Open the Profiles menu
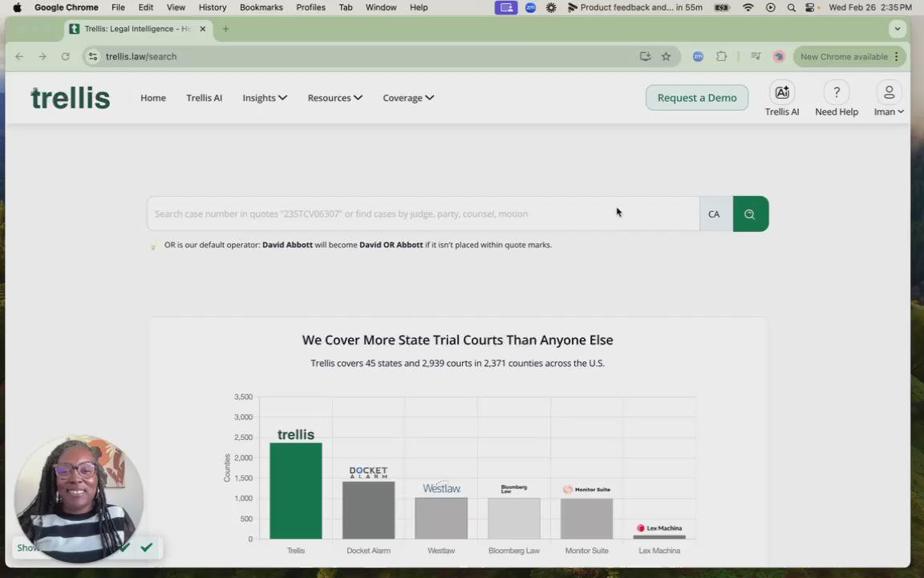Screen dimensions: 924x578 [310, 8]
